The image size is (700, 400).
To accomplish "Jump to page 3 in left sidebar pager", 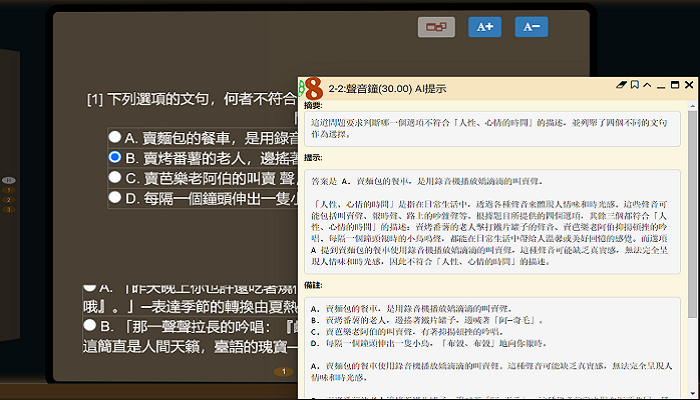I will click(x=9, y=211).
